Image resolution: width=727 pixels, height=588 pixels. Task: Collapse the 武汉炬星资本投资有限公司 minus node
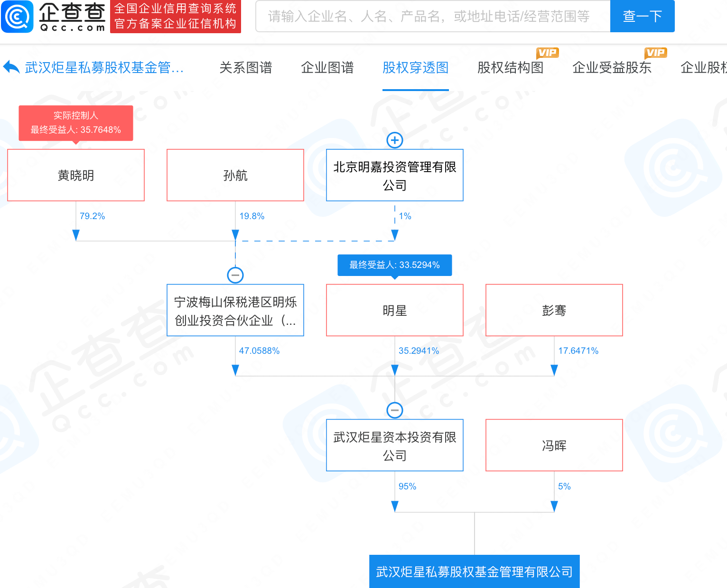[x=395, y=410]
